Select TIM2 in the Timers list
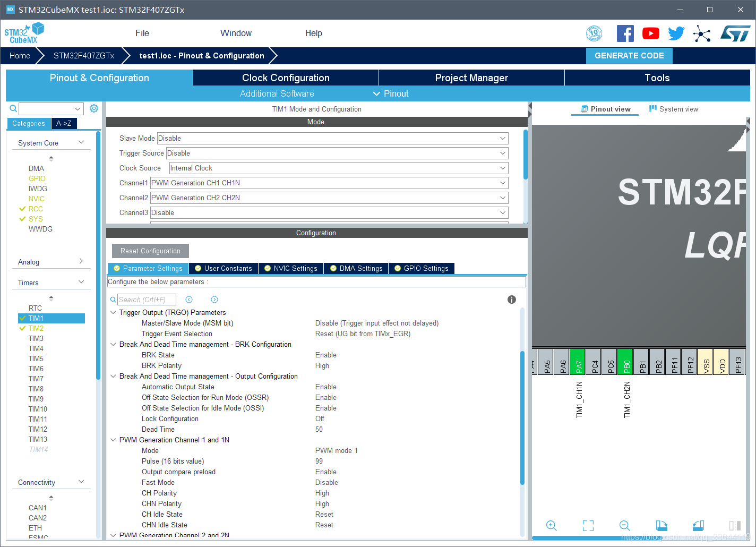Image resolution: width=756 pixels, height=547 pixels. 36,328
